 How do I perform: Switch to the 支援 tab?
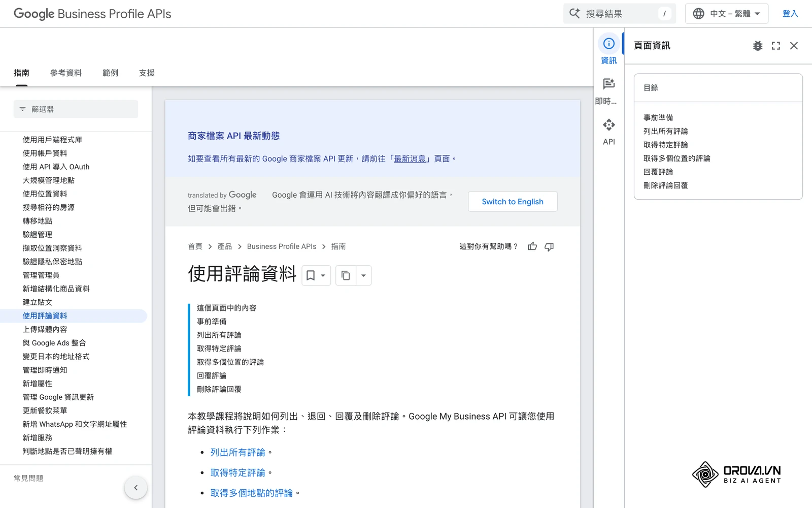(x=147, y=73)
